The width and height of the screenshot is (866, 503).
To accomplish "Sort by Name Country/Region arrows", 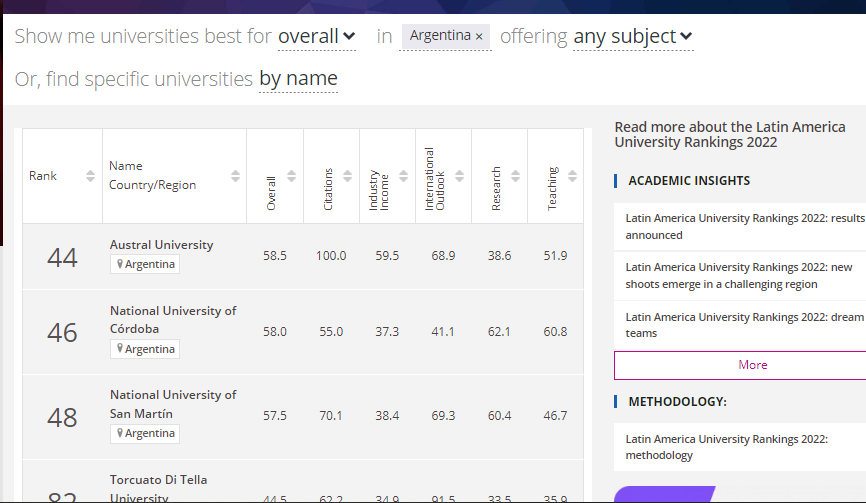I will (x=235, y=176).
